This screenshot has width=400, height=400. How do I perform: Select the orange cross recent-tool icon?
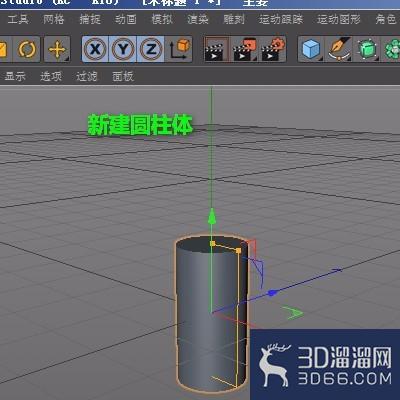(57, 49)
